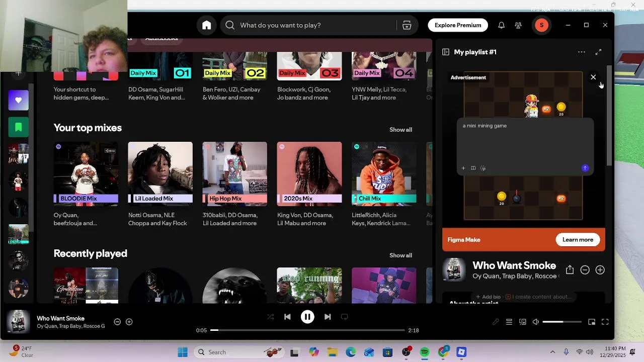Open Who Want Smoke cover in bottom bar
The width and height of the screenshot is (644, 362).
[18, 322]
